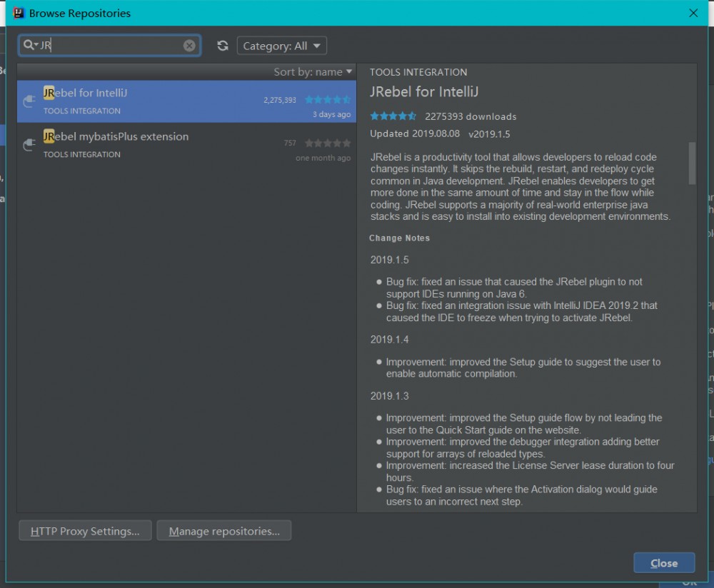
Task: Click the '2275393 downloads' text
Action: point(471,116)
